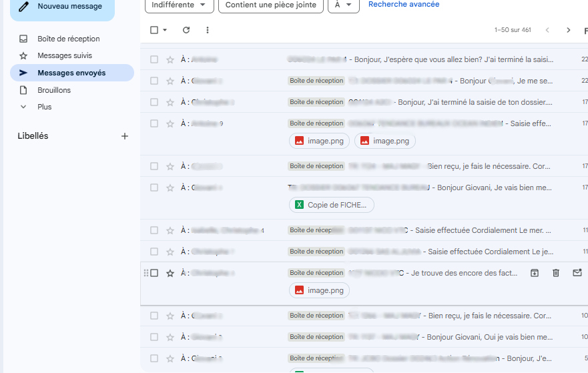Viewport: 588px width, 373px height.
Task: Open select-all dropdown arrow
Action: click(165, 30)
